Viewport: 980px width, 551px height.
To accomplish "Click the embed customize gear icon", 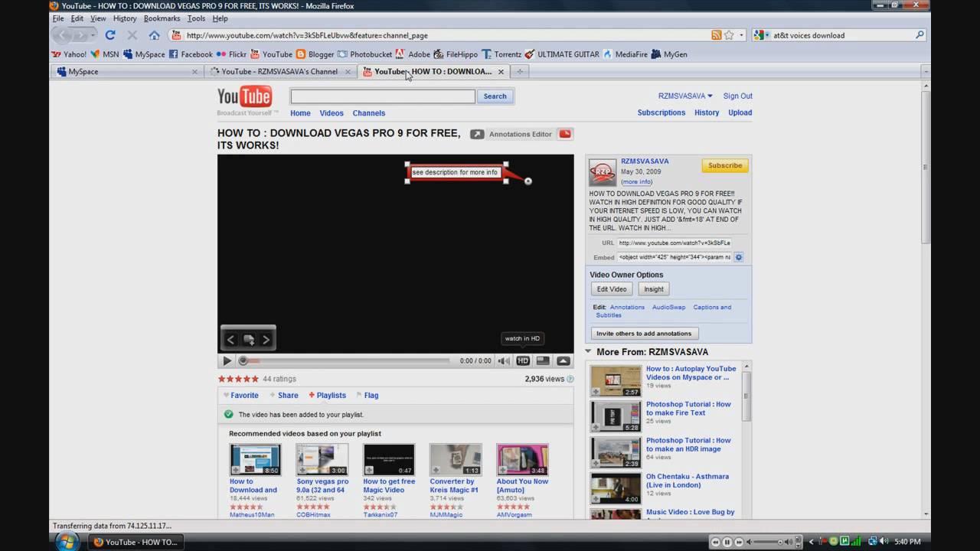I will [x=739, y=257].
